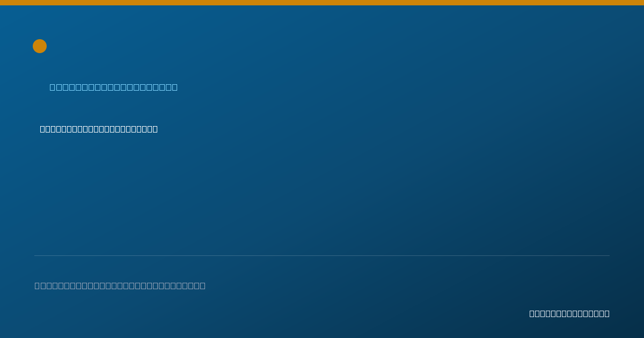
Task: Click the empty blue area above the divider
Action: coord(322,193)
